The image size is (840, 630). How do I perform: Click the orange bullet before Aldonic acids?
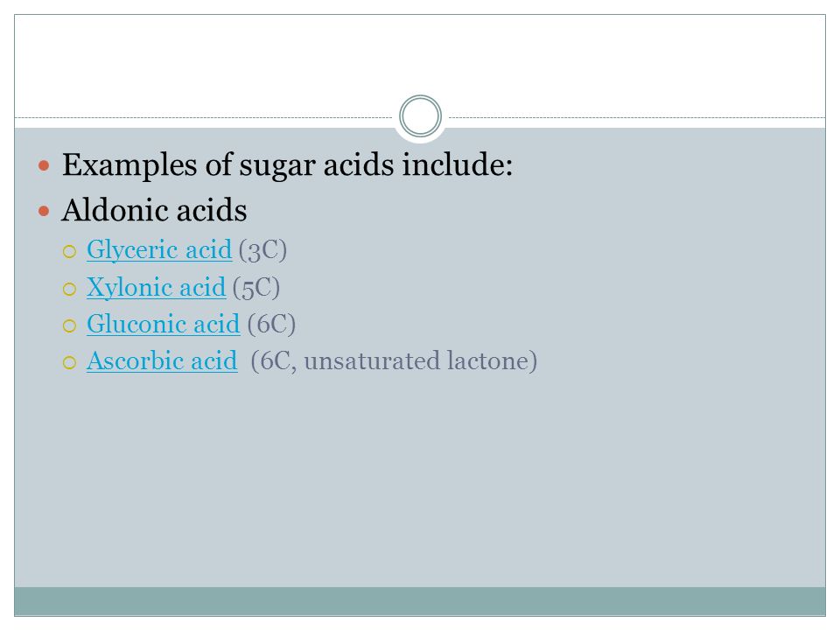(44, 211)
